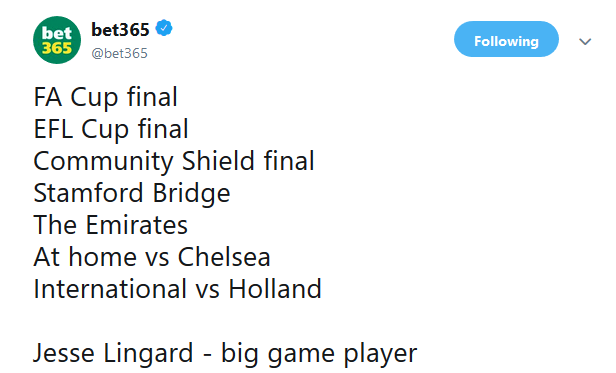616x373 pixels.
Task: Open the bold bet365 display name
Action: (120, 29)
